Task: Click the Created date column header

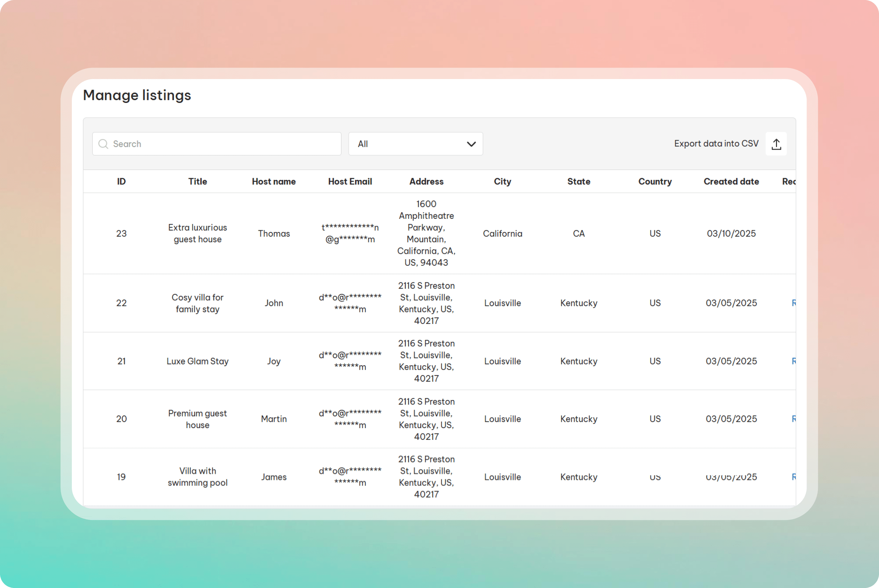Action: coord(731,181)
